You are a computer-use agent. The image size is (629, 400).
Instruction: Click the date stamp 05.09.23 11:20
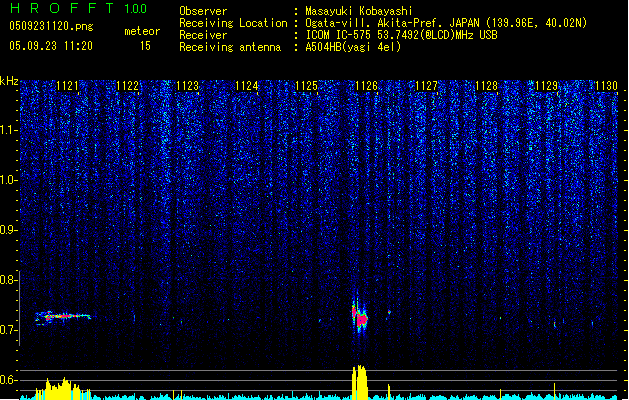pos(51,46)
